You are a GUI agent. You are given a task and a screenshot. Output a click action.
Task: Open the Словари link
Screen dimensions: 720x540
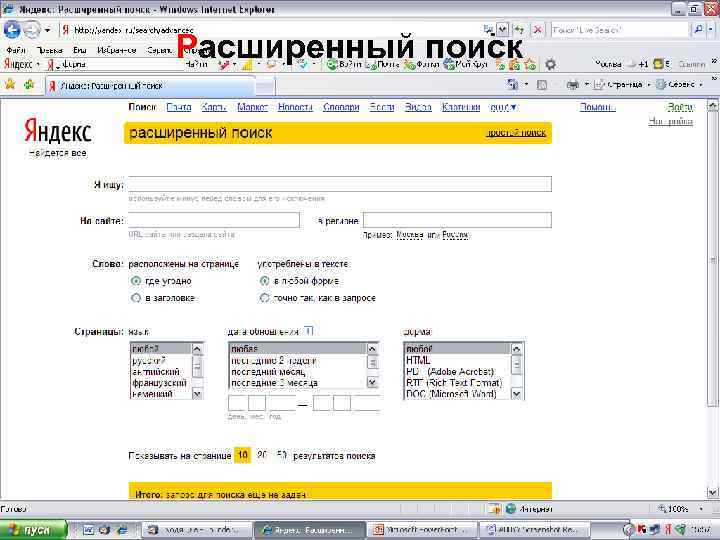tap(341, 107)
